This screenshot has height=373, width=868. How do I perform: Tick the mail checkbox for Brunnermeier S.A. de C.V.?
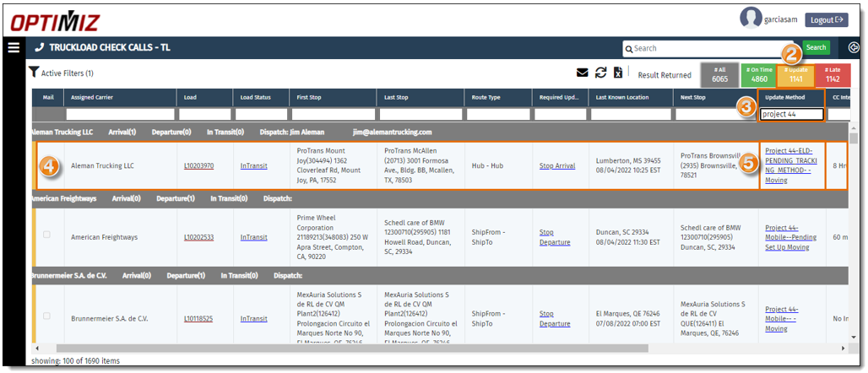(x=46, y=316)
